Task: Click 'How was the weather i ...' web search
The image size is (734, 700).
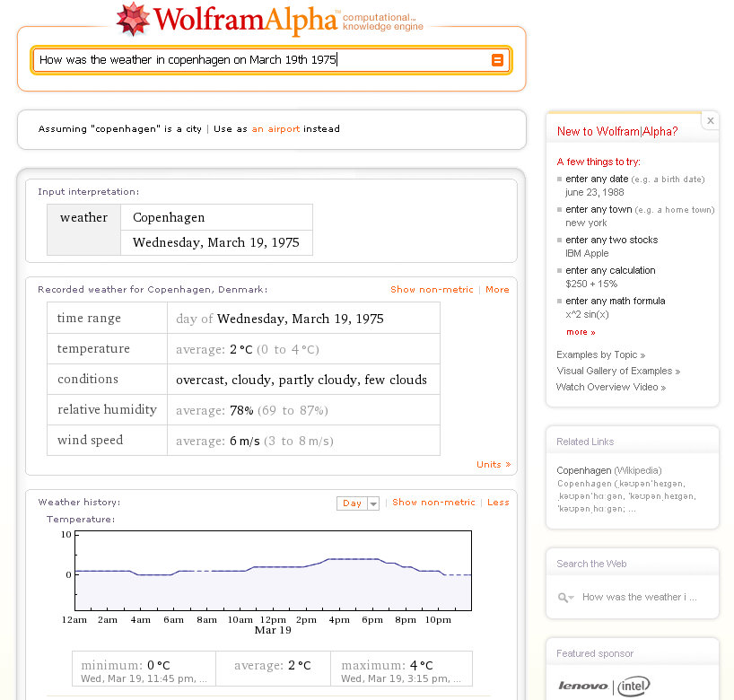Action: tap(640, 598)
